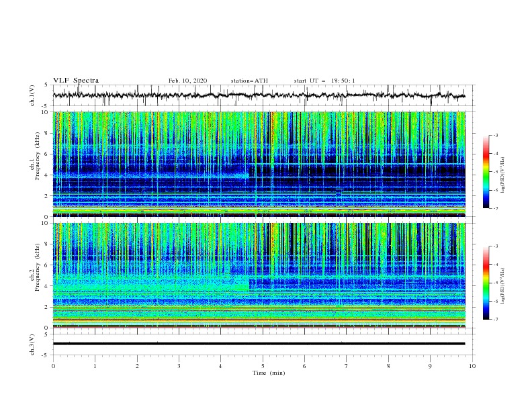Click time axis end tick label "10"
The height and width of the screenshot is (411, 532).
point(472,366)
